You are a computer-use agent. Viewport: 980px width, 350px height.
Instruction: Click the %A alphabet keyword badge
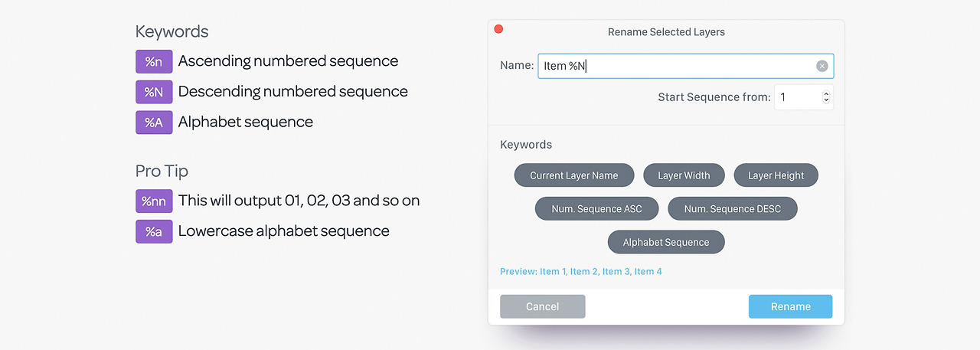154,123
